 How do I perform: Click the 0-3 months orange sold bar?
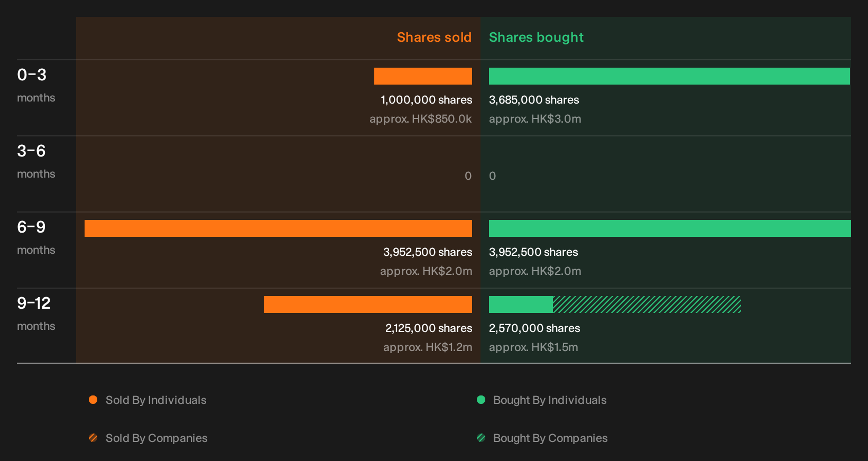[x=423, y=76]
